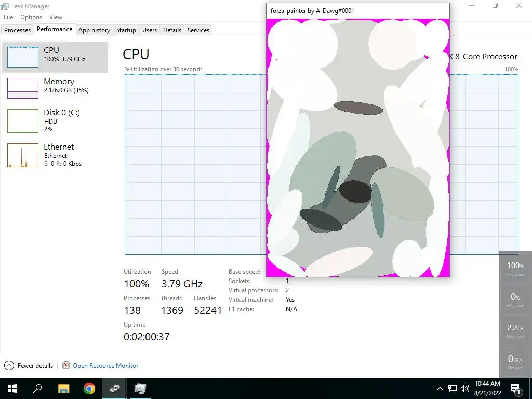The image size is (532, 399).
Task: Open the volume speaker tray icon
Action: pyautogui.click(x=465, y=389)
